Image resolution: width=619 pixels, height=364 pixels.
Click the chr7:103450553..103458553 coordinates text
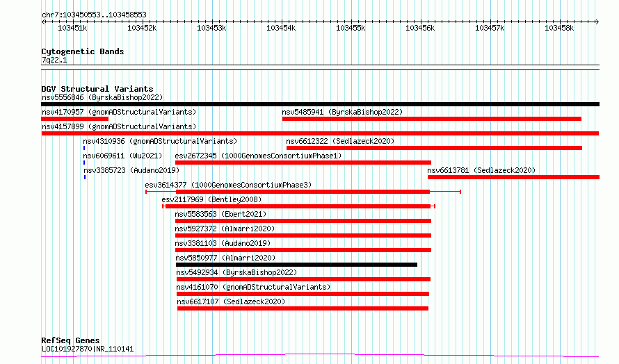tap(94, 15)
